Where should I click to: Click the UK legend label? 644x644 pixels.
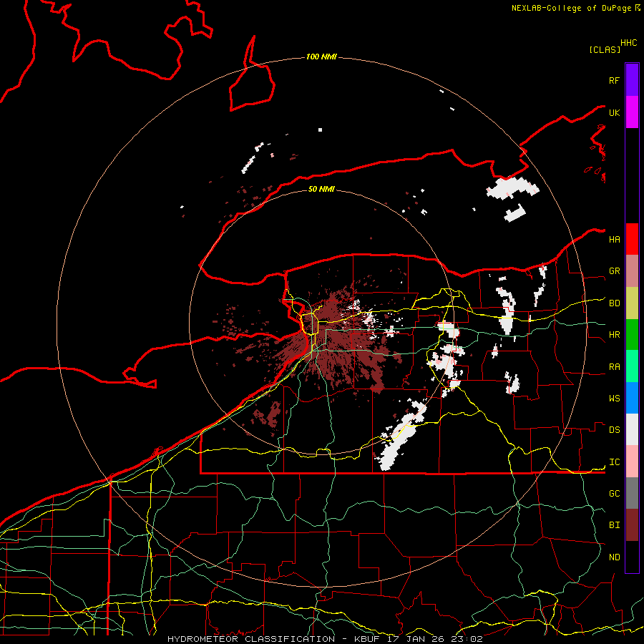click(614, 113)
